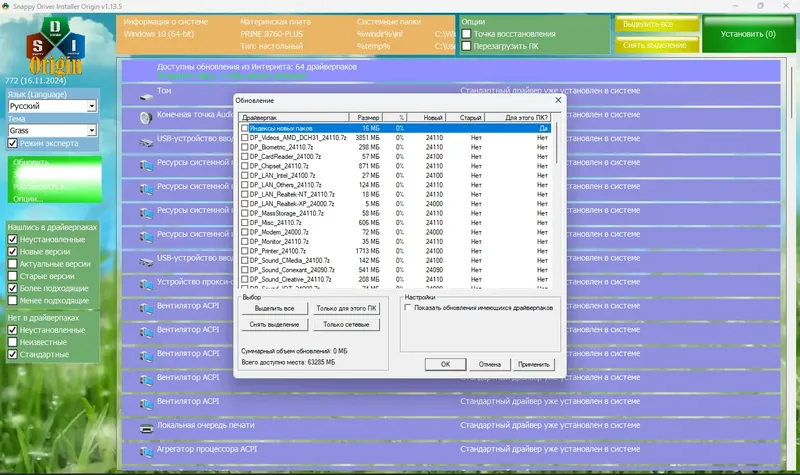Uncheck Стандартные filter
Screen dimensions: 800x475
[13, 355]
